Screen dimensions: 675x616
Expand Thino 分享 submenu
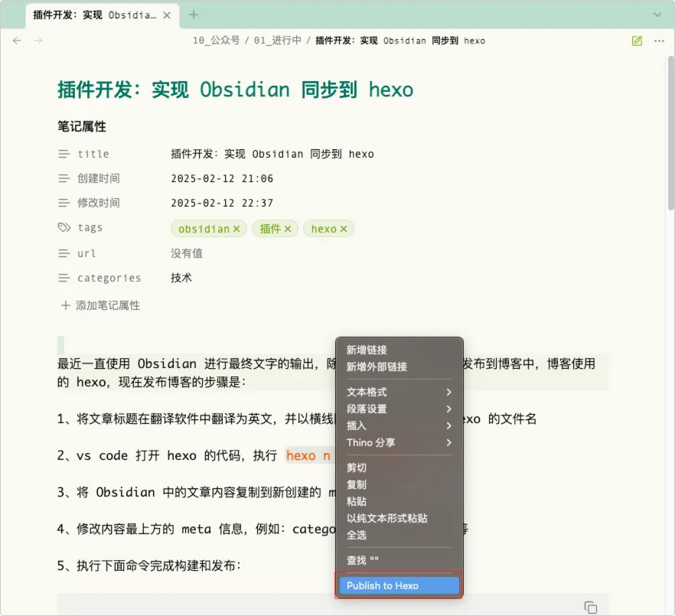click(x=399, y=442)
